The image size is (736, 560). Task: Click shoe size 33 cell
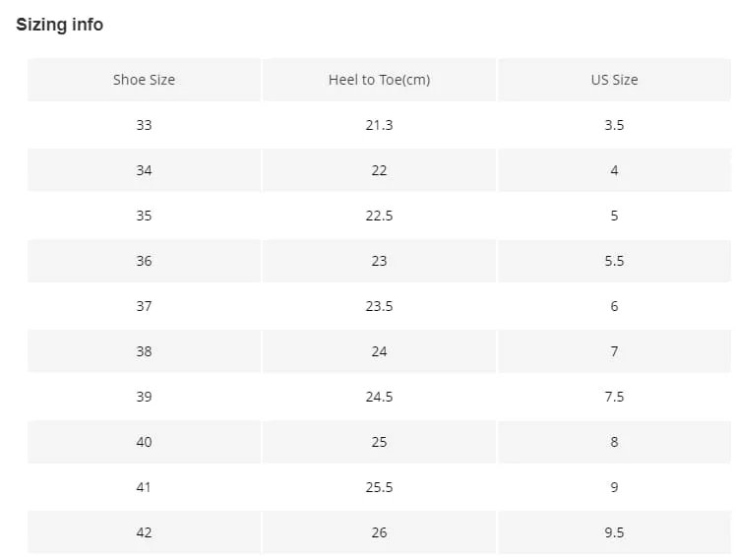tap(144, 125)
